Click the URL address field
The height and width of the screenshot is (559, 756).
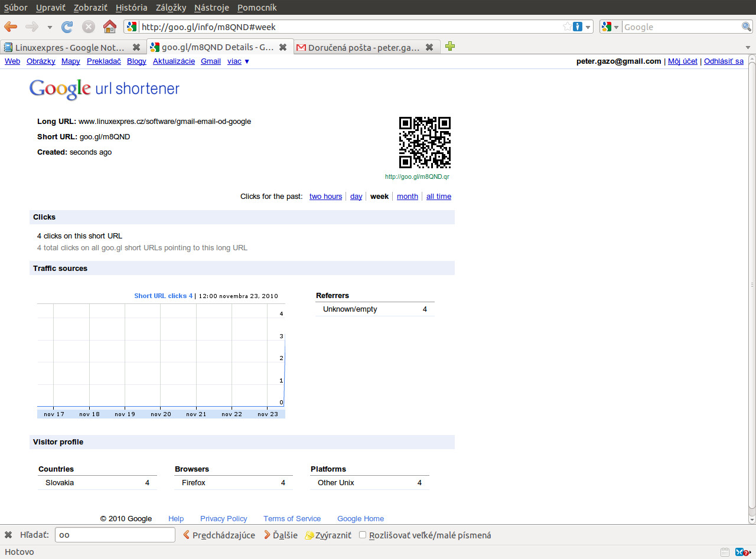pos(351,27)
